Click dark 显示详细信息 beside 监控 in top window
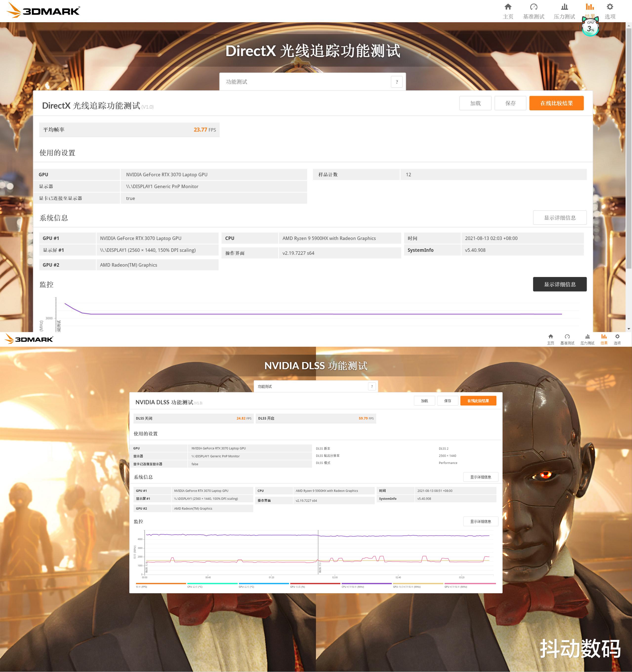This screenshot has height=672, width=632. [x=560, y=284]
